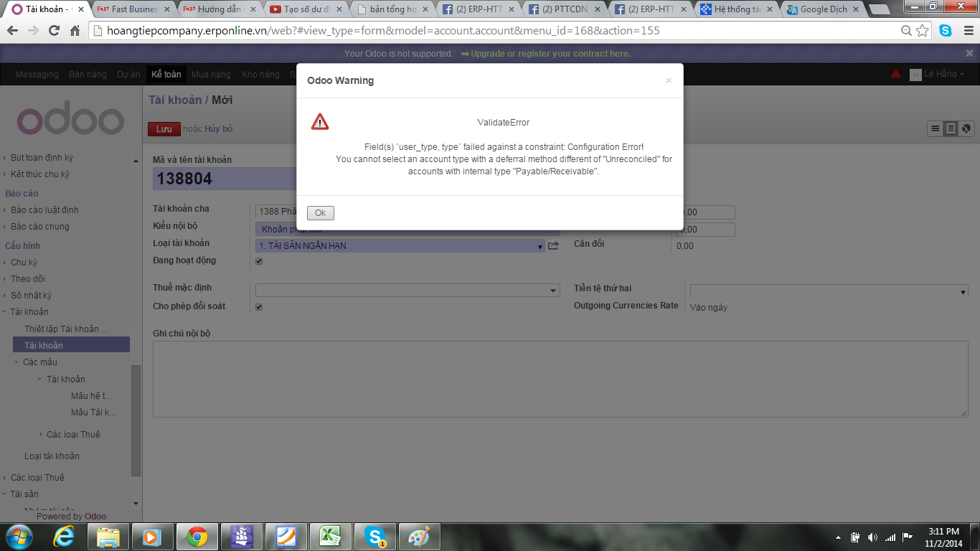The height and width of the screenshot is (551, 980).
Task: Click into the Ghi chú nội bộ text area
Action: (560, 380)
